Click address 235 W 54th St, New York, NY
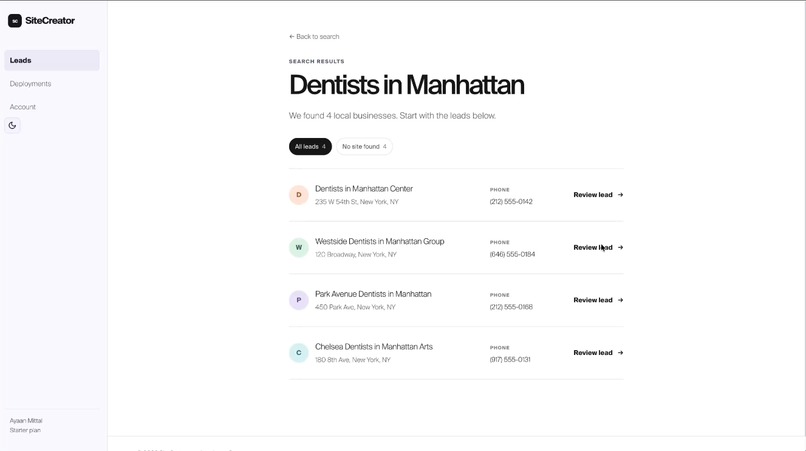This screenshot has width=806, height=451. [x=357, y=202]
